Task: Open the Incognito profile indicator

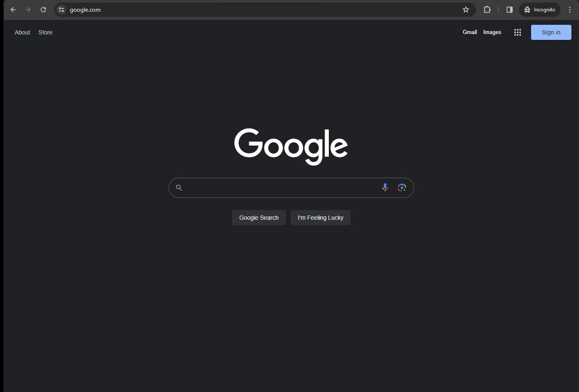Action: [x=539, y=9]
